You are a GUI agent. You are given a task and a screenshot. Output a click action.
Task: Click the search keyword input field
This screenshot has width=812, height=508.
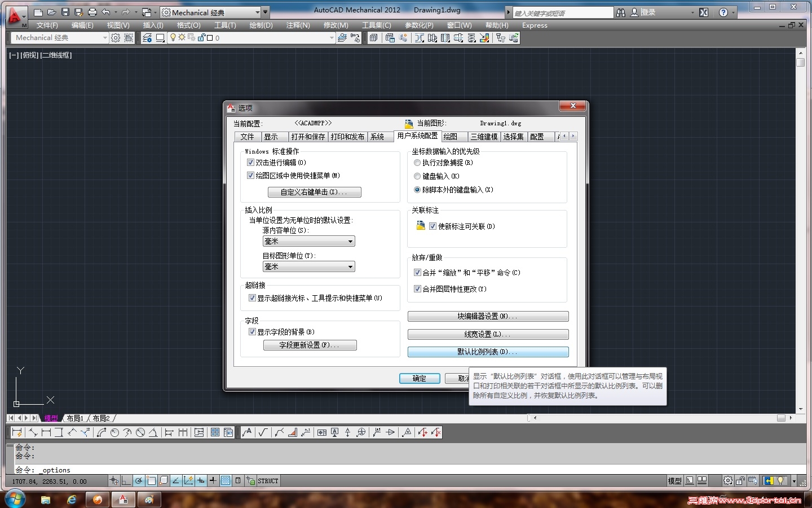(x=562, y=12)
